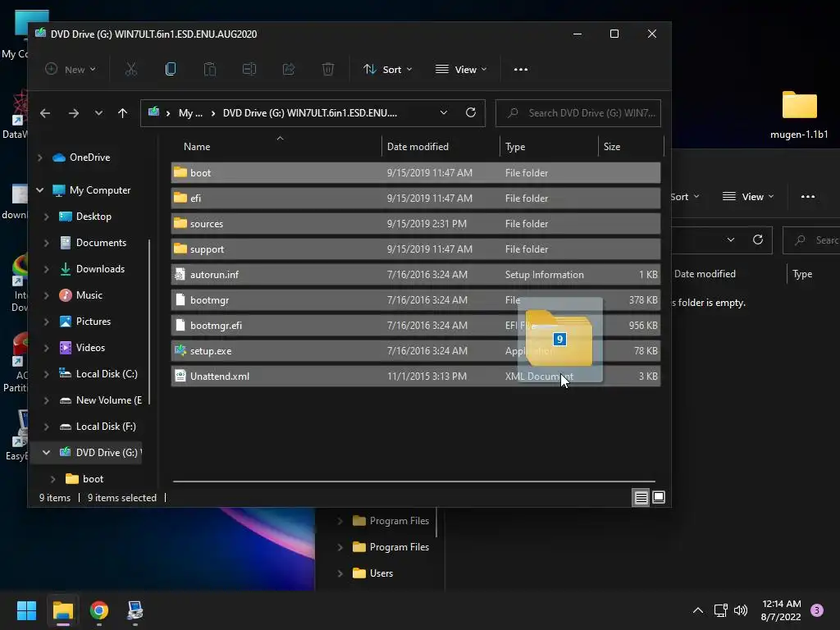
Task: Select the bootmgr.efi file row
Action: click(416, 325)
